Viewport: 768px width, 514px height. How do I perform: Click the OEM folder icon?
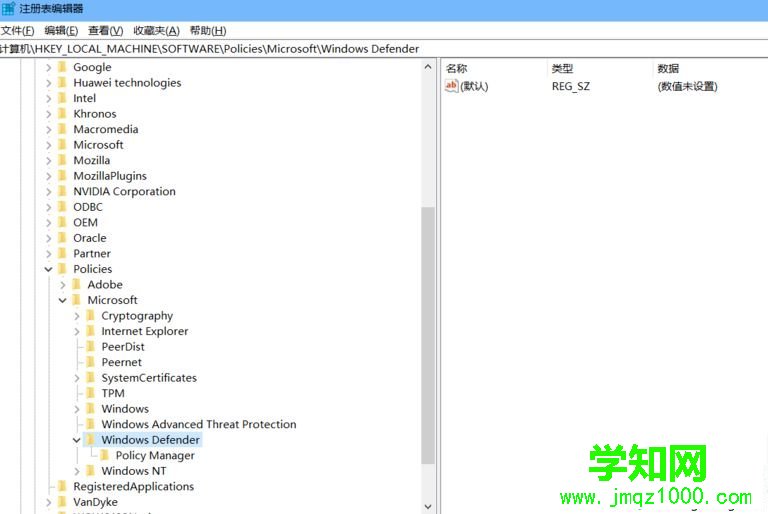pos(62,222)
